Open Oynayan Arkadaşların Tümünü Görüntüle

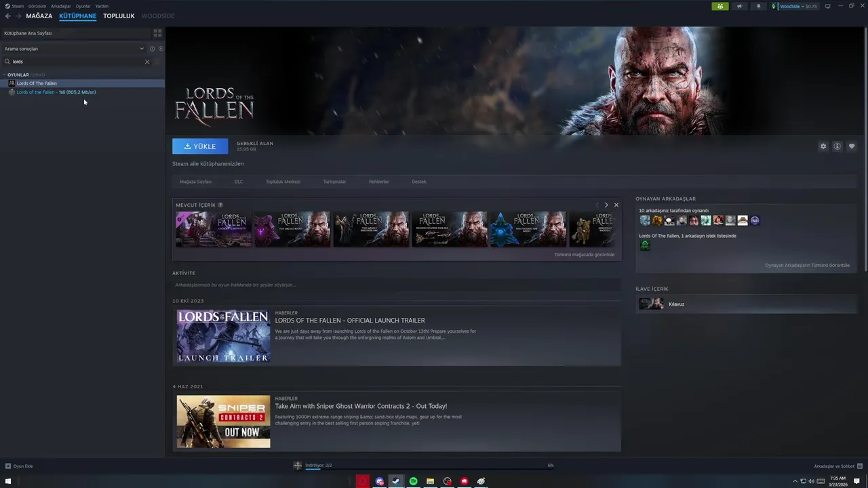click(x=807, y=265)
